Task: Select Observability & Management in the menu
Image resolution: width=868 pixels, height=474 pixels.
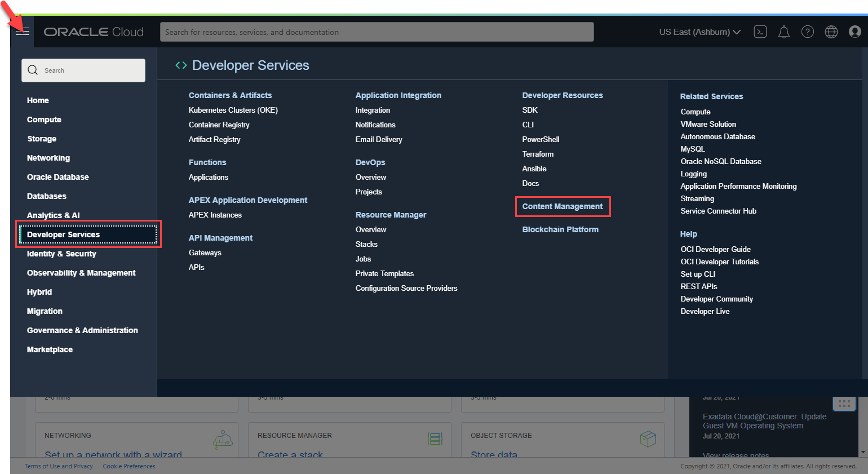Action: [81, 273]
